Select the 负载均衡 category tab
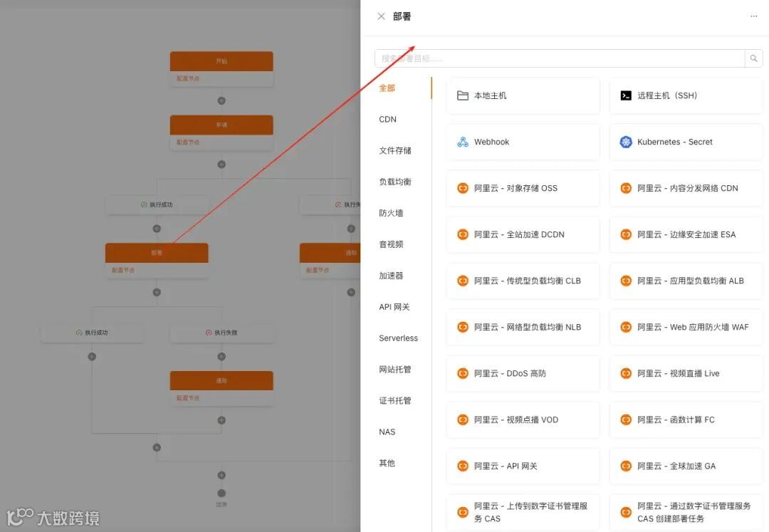Viewport: 769px width, 532px height. click(x=394, y=182)
